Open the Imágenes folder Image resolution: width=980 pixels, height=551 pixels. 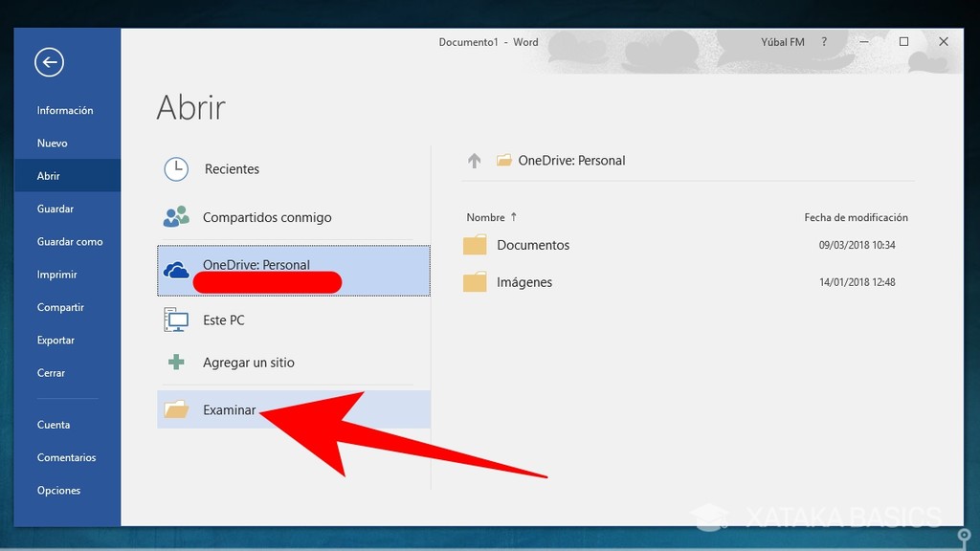pos(524,282)
